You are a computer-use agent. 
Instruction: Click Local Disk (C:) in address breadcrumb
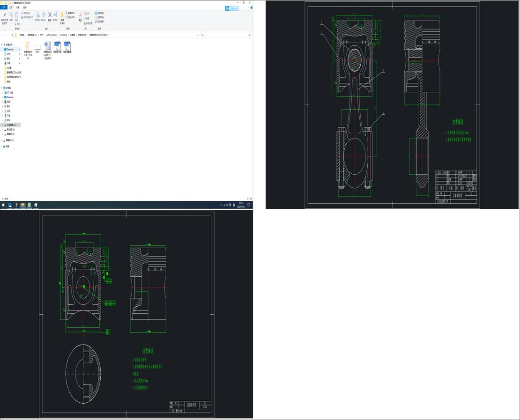pos(32,35)
